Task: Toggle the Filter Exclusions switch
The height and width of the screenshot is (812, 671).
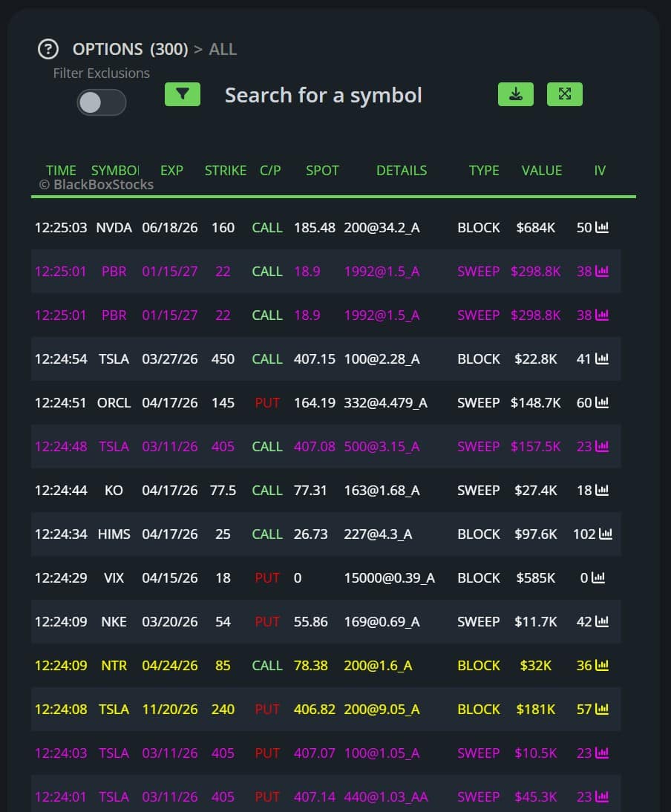Action: coord(101,102)
